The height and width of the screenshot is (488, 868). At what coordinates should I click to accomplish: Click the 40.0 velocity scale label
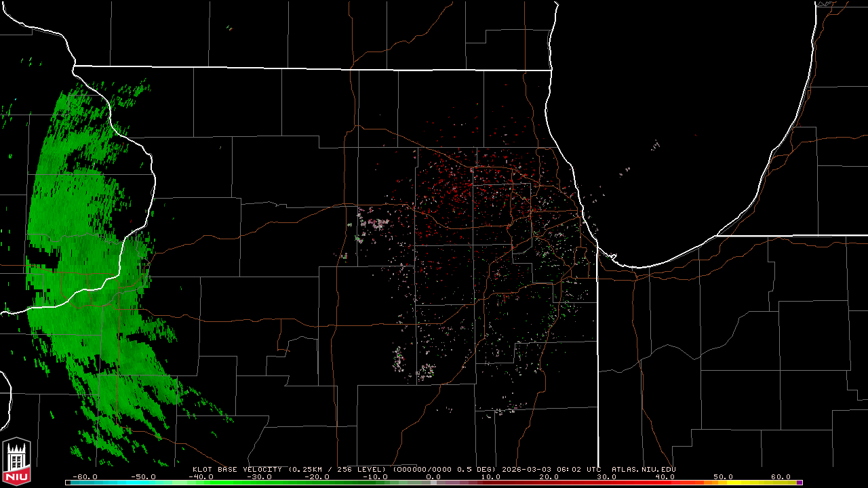click(x=665, y=476)
